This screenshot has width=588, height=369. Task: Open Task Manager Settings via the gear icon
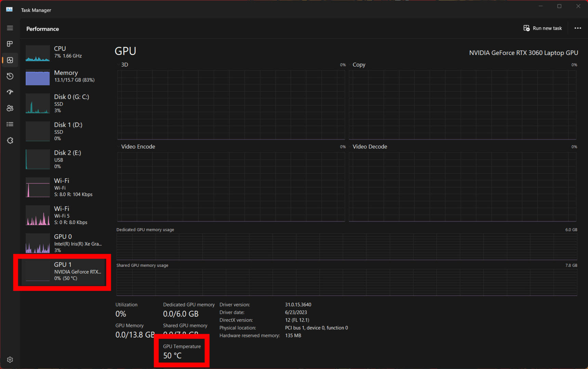pos(10,359)
